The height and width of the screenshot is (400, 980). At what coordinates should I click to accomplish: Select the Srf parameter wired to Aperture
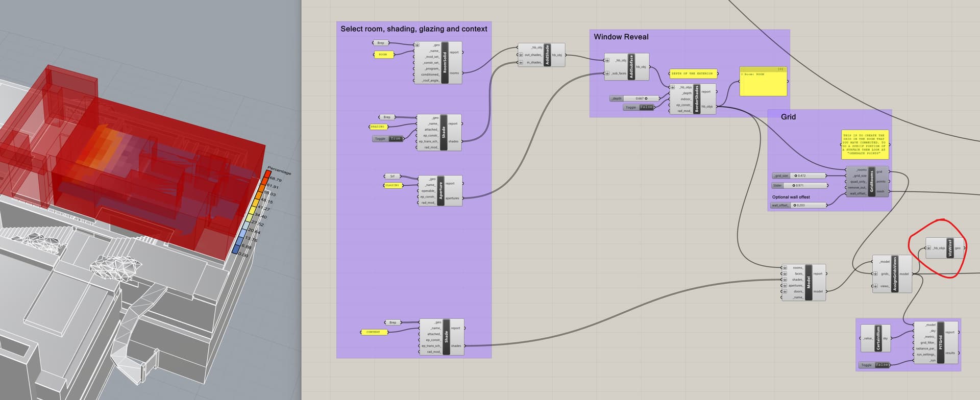(x=392, y=177)
